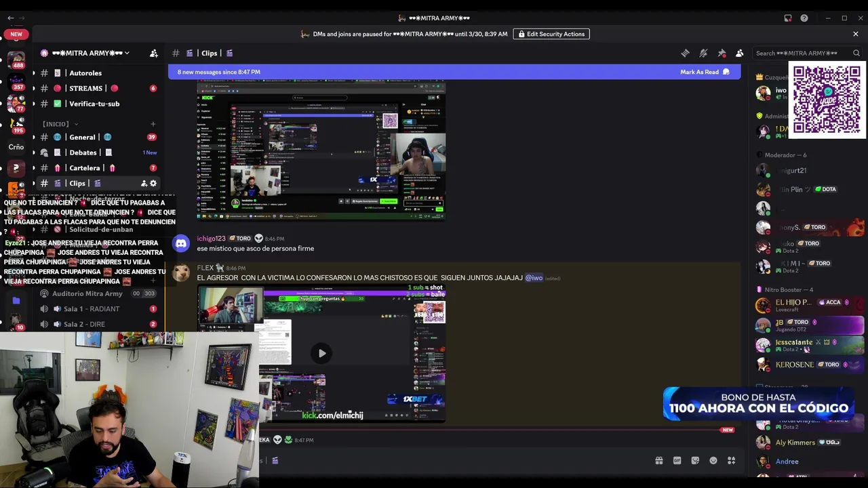Open the emoji picker
The height and width of the screenshot is (488, 868).
coord(713,461)
